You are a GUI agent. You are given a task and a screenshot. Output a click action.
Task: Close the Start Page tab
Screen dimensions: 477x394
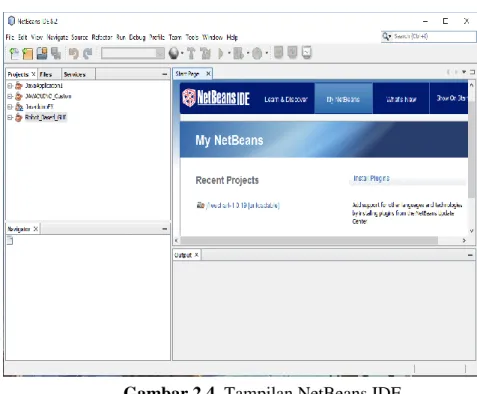click(x=208, y=74)
